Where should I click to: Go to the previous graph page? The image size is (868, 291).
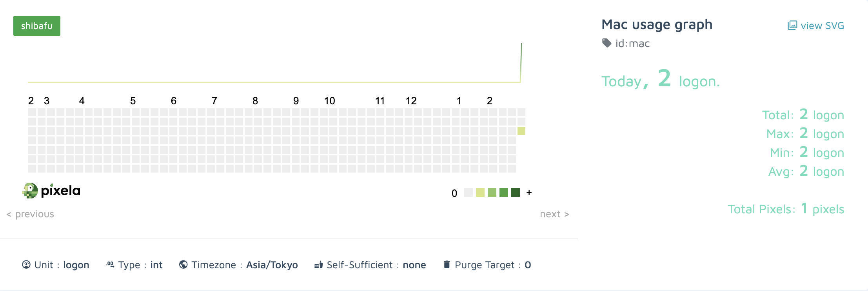(x=31, y=214)
